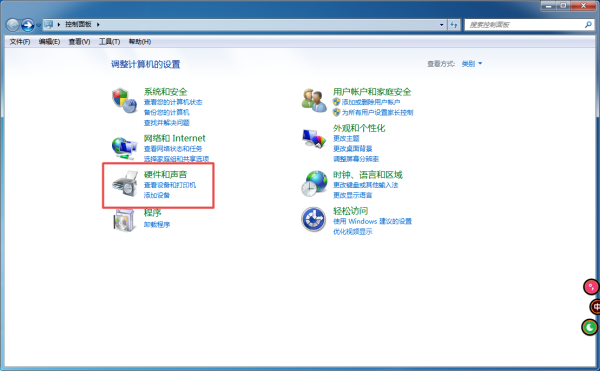Click 备份您的计算机 link
Image resolution: width=600 pixels, height=371 pixels.
tap(166, 112)
